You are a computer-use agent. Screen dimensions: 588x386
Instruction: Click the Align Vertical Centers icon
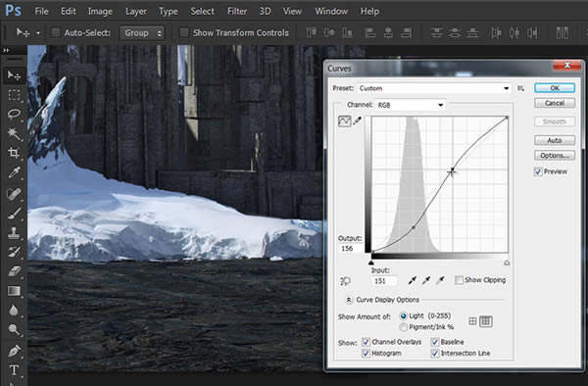(x=329, y=33)
